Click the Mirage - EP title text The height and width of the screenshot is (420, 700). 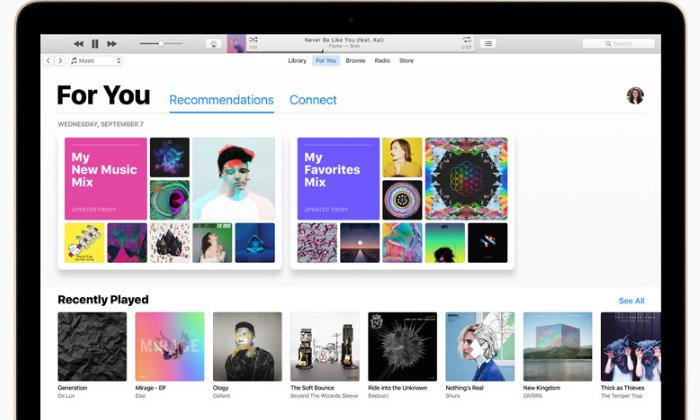point(150,388)
